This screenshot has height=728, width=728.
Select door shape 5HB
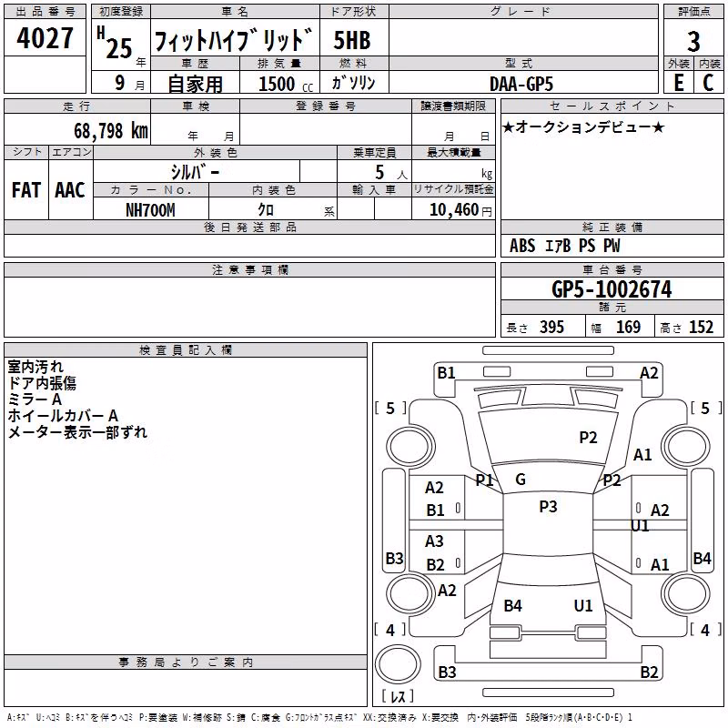pyautogui.click(x=352, y=40)
